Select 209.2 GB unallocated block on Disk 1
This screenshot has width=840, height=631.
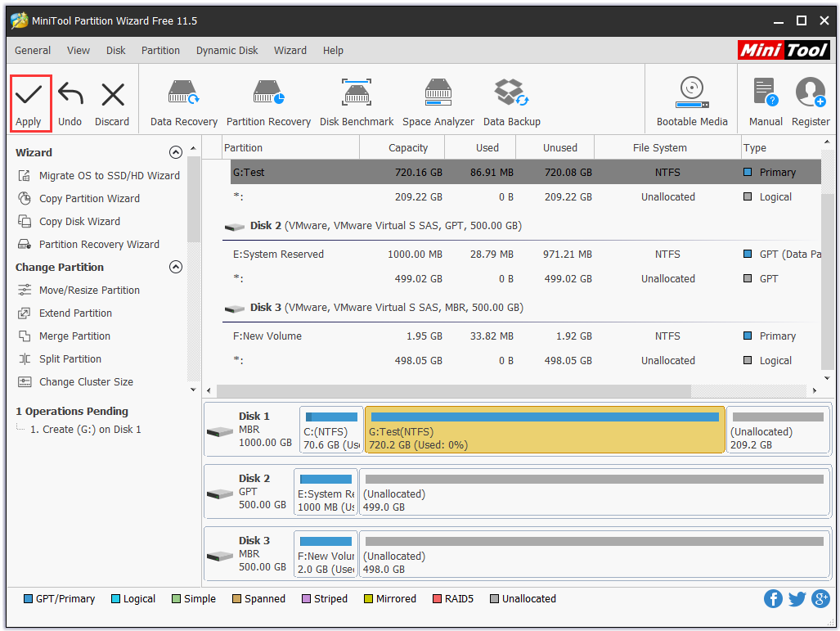[778, 430]
